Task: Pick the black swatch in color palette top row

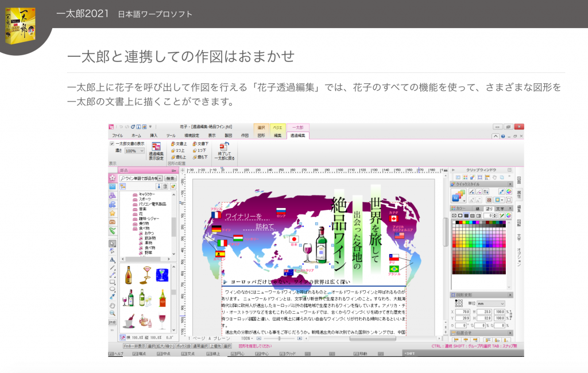Action: point(458,222)
